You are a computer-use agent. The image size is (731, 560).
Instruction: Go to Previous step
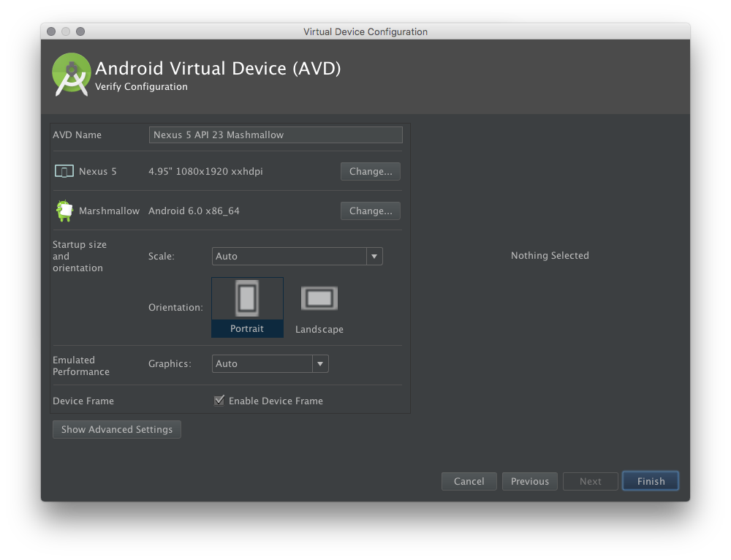pos(529,481)
